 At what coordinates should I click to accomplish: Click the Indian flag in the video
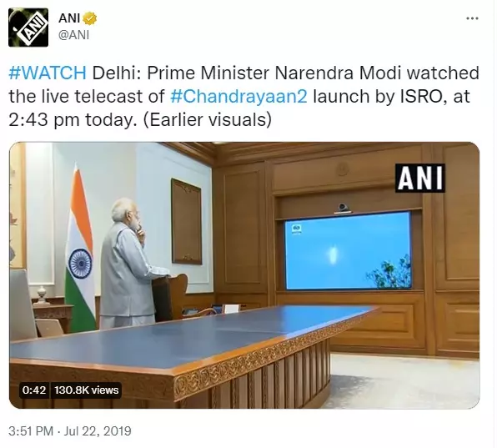point(79,249)
